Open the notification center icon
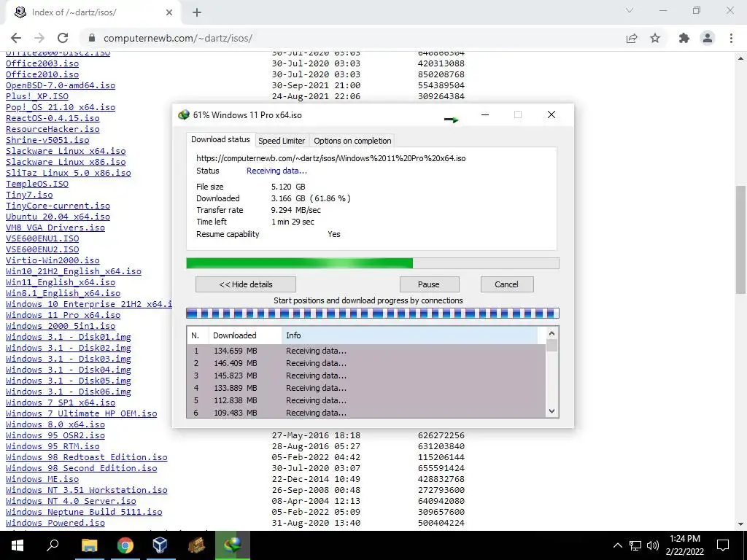The height and width of the screenshot is (560, 747). click(x=723, y=545)
